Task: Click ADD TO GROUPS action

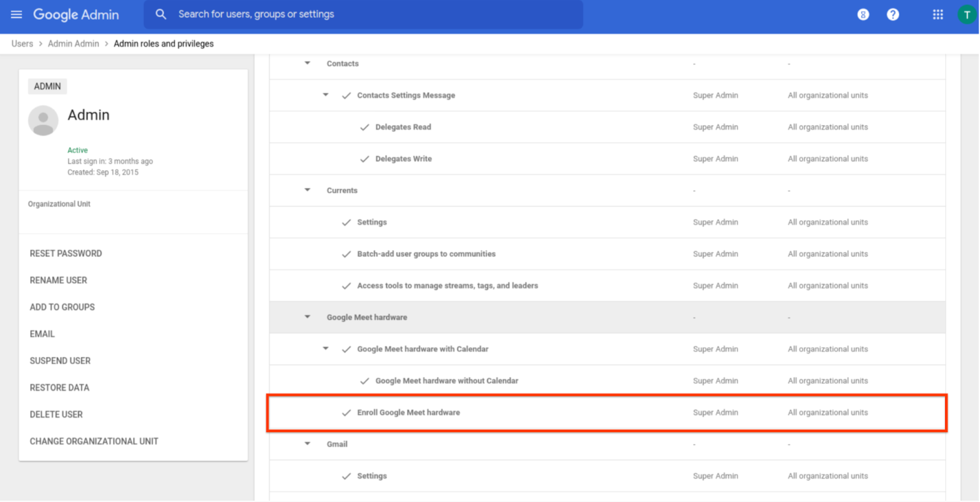Action: (62, 307)
